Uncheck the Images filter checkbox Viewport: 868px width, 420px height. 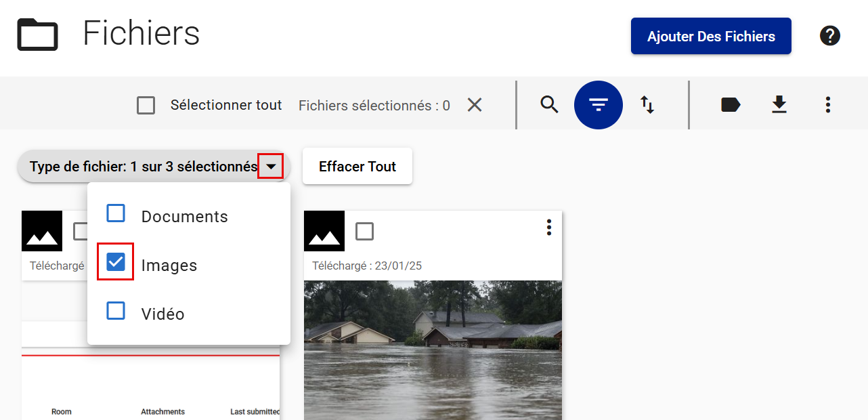point(116,261)
